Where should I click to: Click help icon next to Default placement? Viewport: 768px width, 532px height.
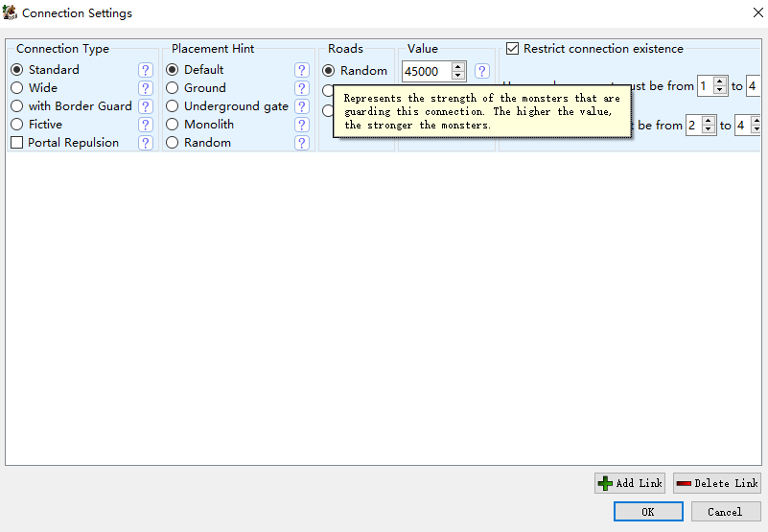pyautogui.click(x=302, y=70)
